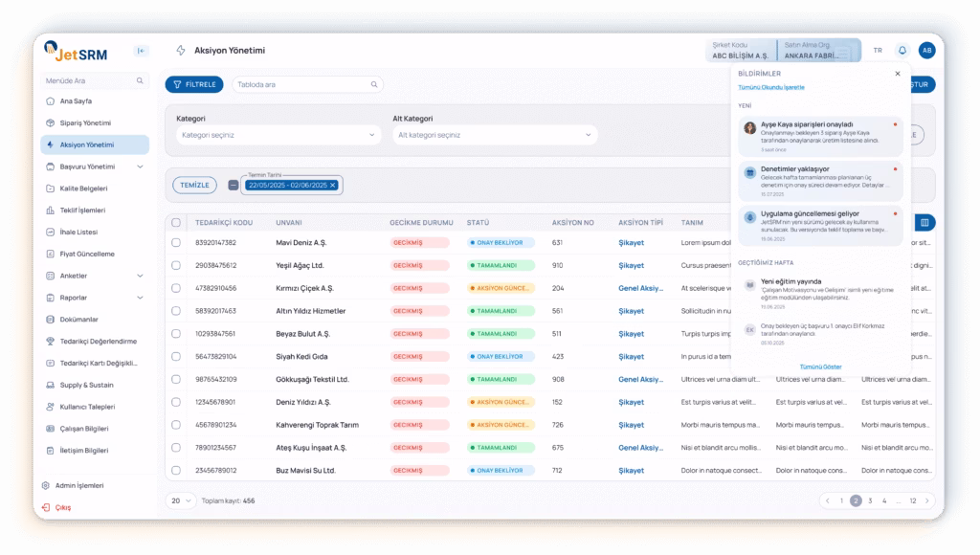The image size is (980, 555).
Task: Open the AB user avatar menu
Action: [926, 51]
